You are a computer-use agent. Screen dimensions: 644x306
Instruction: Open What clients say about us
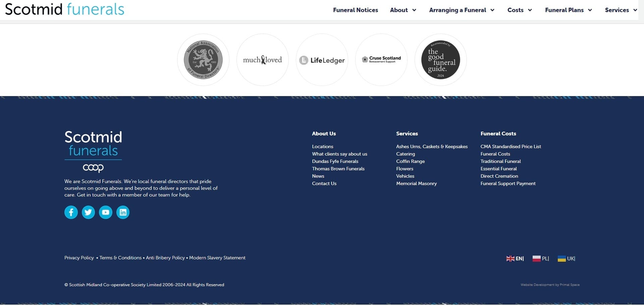(339, 154)
